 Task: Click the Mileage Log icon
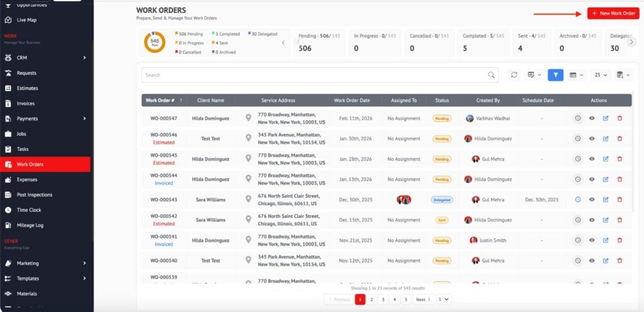point(8,225)
